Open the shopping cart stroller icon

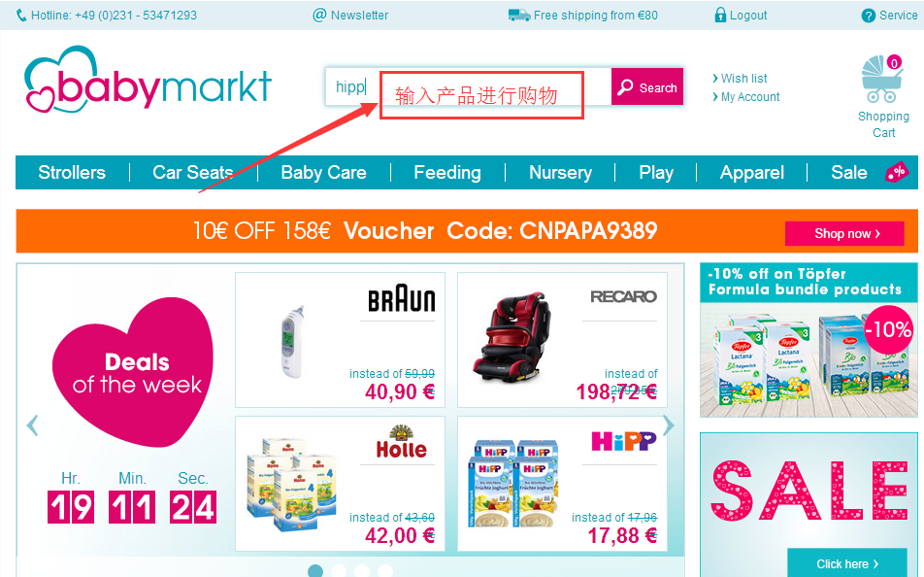pyautogui.click(x=882, y=79)
